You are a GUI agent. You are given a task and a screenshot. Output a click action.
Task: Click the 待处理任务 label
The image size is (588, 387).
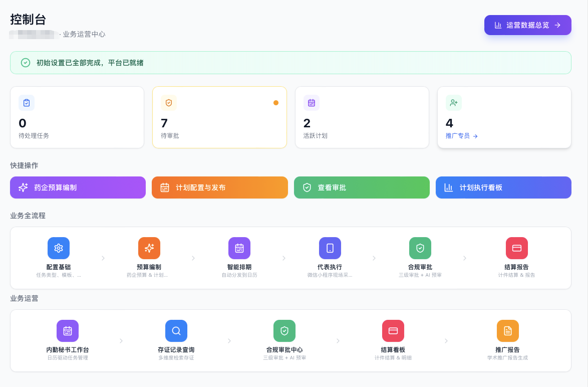pos(34,135)
